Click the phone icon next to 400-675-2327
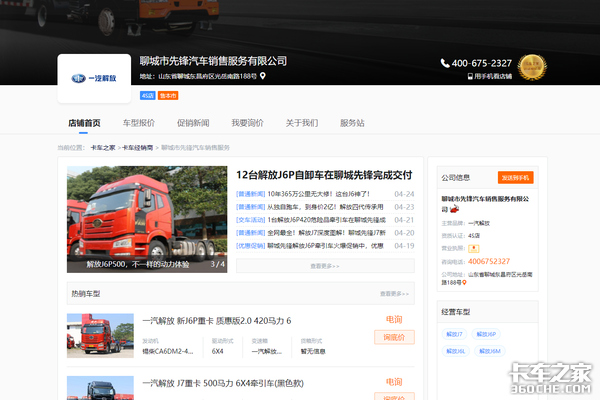This screenshot has height=400, width=600. 445,63
